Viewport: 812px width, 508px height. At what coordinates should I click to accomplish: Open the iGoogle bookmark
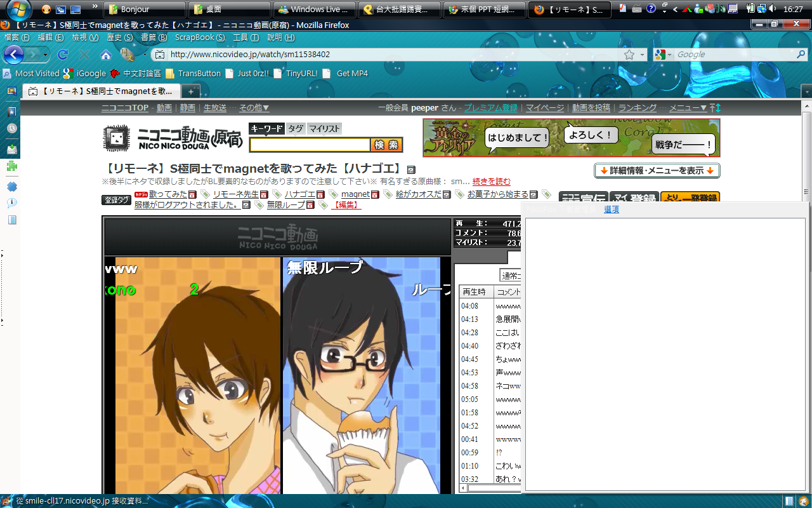(85, 74)
